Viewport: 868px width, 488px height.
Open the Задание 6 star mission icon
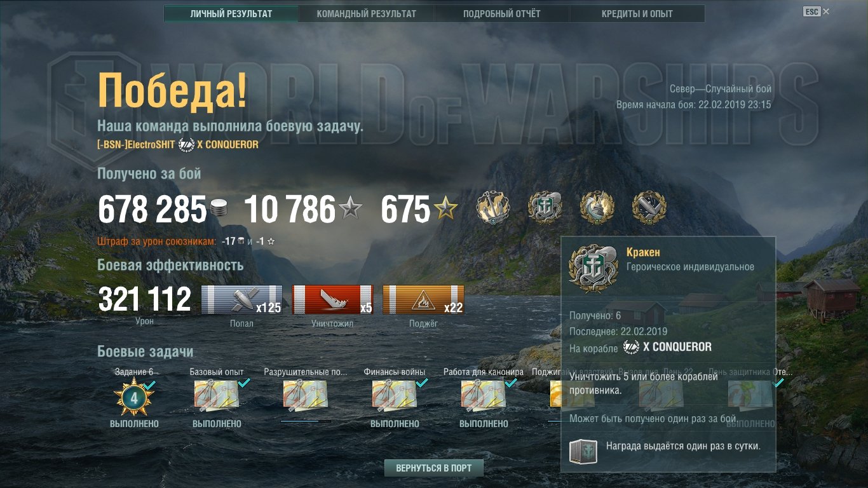134,398
